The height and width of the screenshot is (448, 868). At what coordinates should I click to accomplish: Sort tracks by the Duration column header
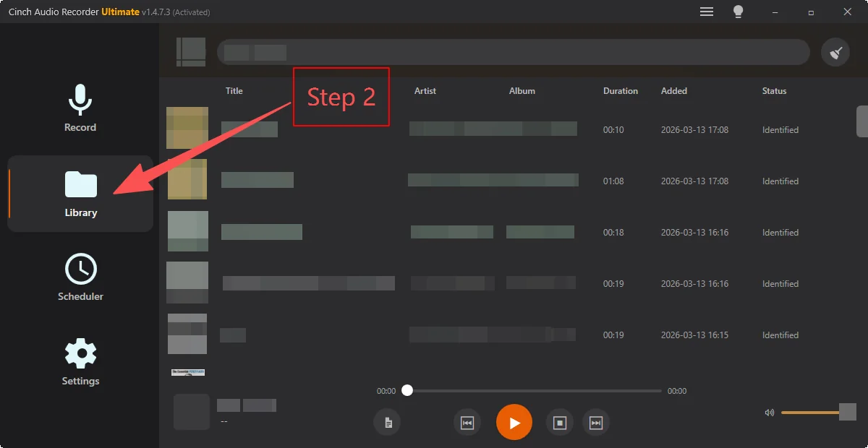pos(620,90)
